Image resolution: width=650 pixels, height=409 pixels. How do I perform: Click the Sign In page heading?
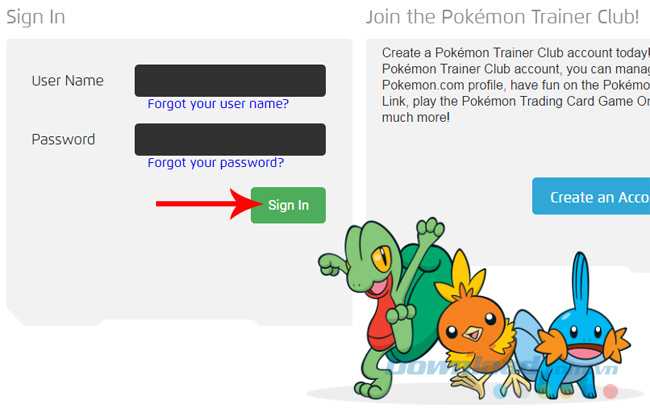[x=36, y=17]
